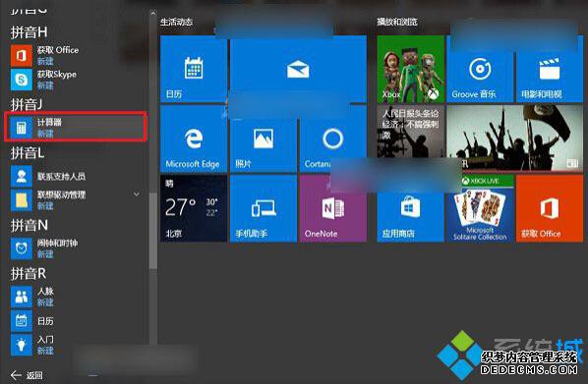This screenshot has width=588, height=384.
Task: Open the 人脉 people icon
Action: [21, 297]
